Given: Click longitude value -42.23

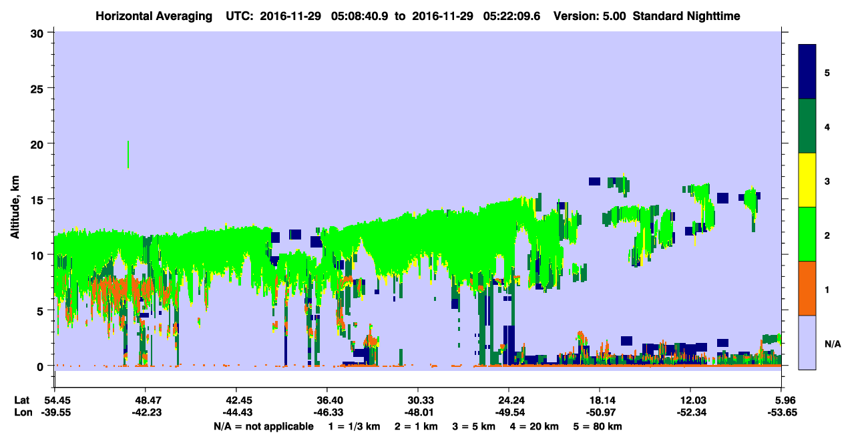Looking at the screenshot, I should 145,412.
